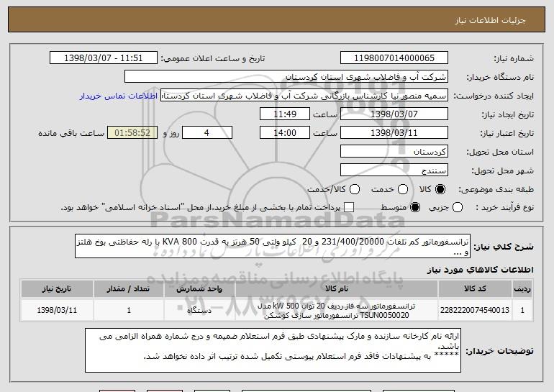Viewport: 554px width, 392px height.
Task: Click the کد کالا column header
Action: coord(475,289)
